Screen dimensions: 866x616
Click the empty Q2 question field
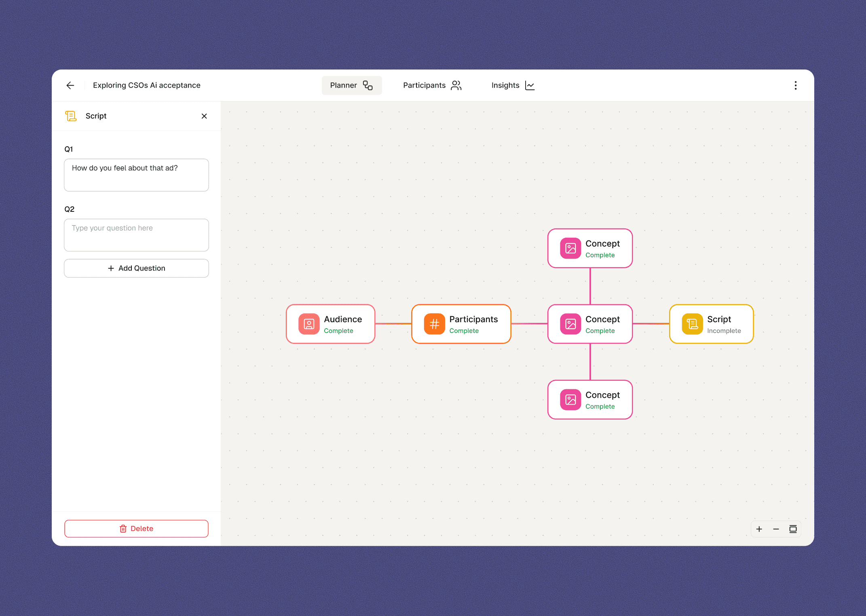tap(136, 235)
